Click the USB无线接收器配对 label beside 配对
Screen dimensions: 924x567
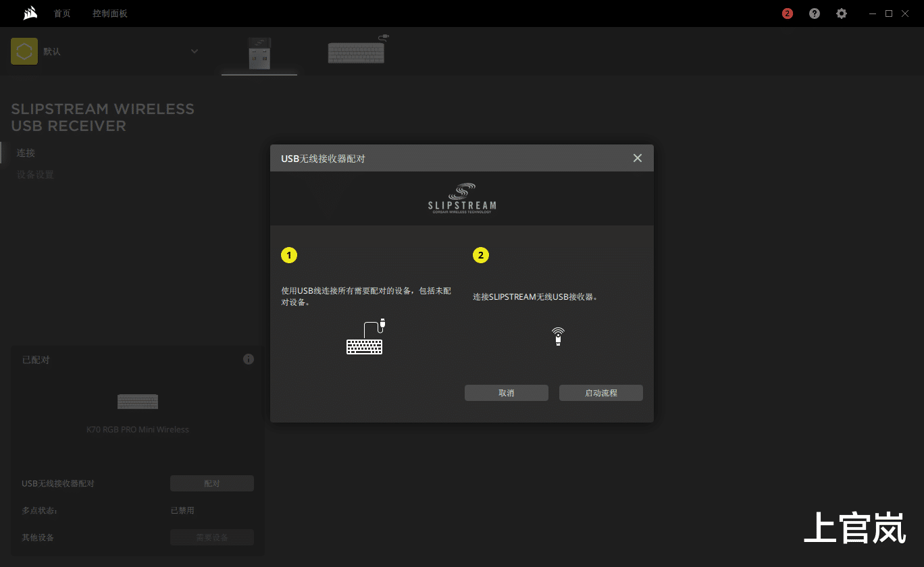[58, 483]
